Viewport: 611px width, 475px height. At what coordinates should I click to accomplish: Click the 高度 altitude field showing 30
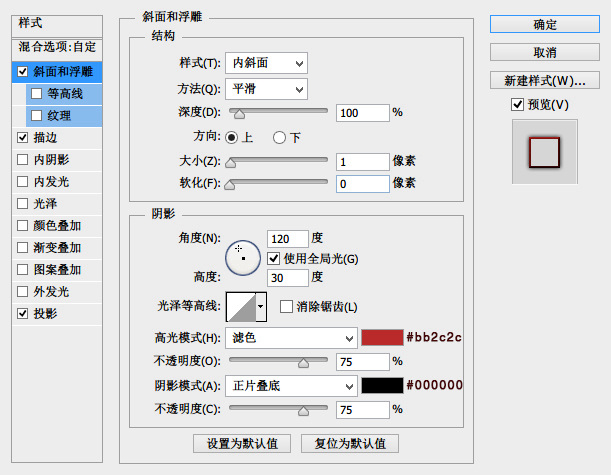click(288, 278)
